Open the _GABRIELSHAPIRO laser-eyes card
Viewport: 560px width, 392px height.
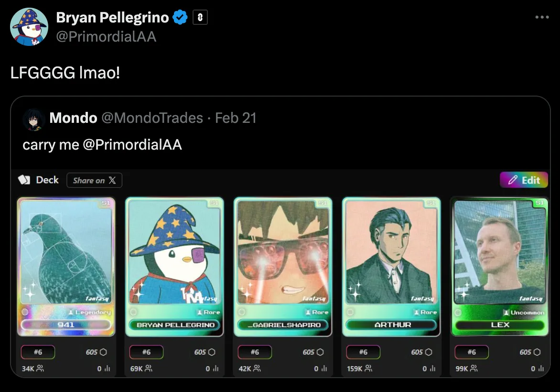point(283,266)
